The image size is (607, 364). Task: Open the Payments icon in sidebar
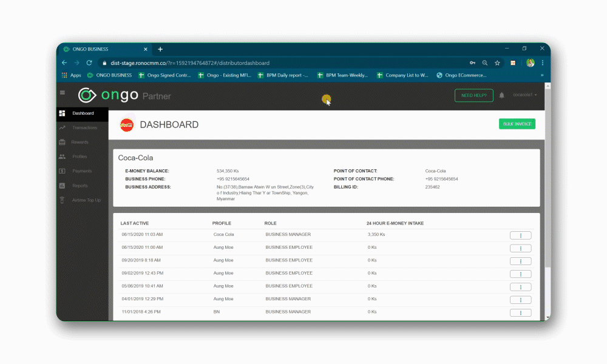pos(63,171)
